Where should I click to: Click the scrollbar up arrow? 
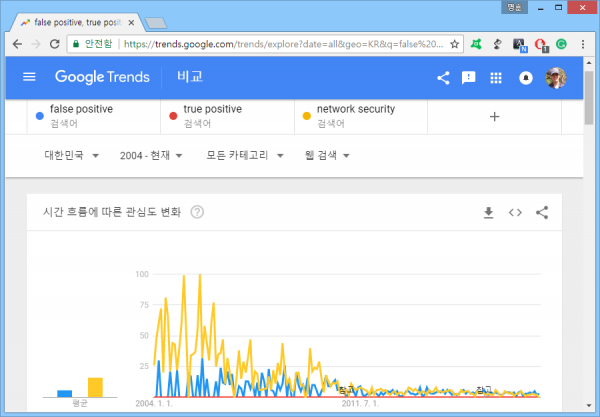[589, 63]
